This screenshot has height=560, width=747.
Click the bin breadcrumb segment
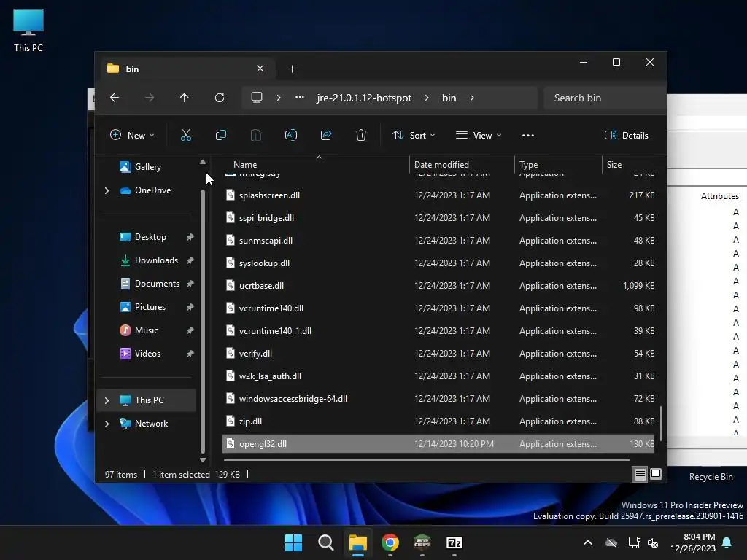click(449, 98)
